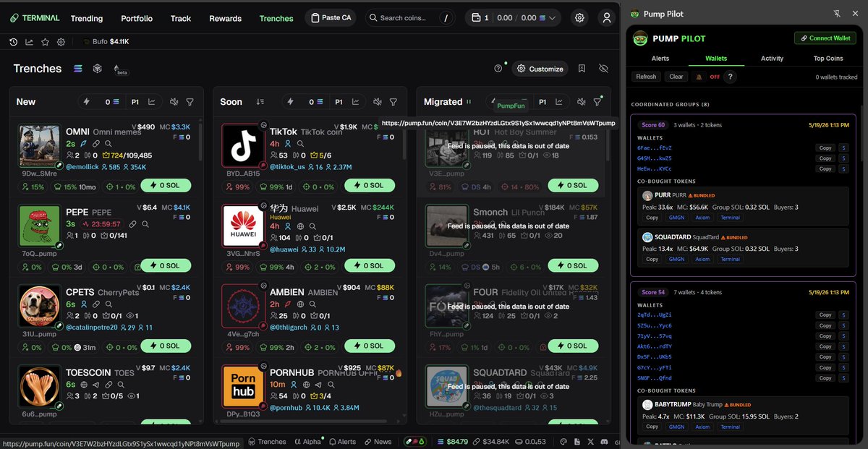Screen dimensions: 868x449
Task: Select the P1 preset in the New column
Action: (x=135, y=102)
